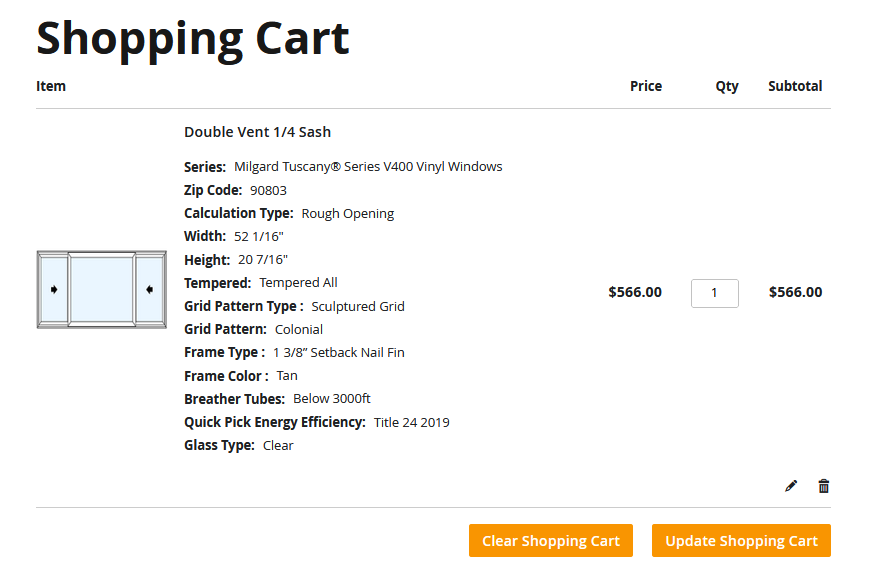Click the pencil edit item icon
874x570 pixels.
[790, 486]
